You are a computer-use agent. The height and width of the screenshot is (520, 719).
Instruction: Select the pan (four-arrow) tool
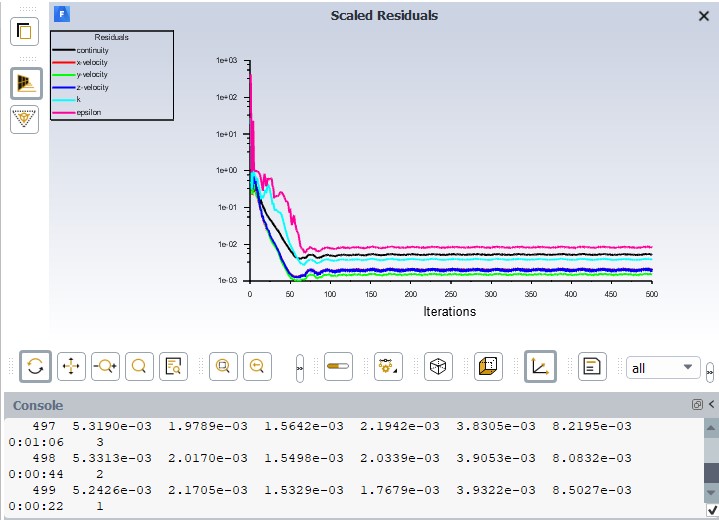[71, 366]
